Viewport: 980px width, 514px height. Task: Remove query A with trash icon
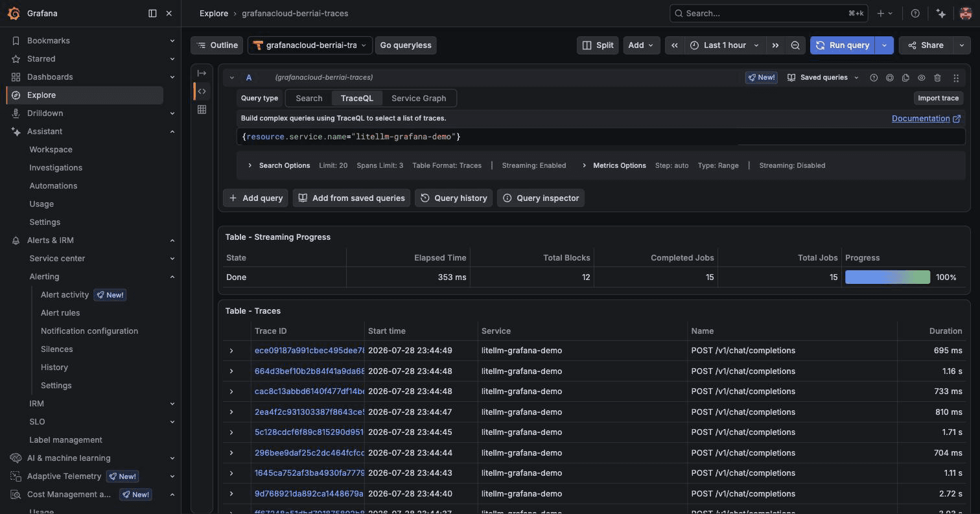(937, 78)
